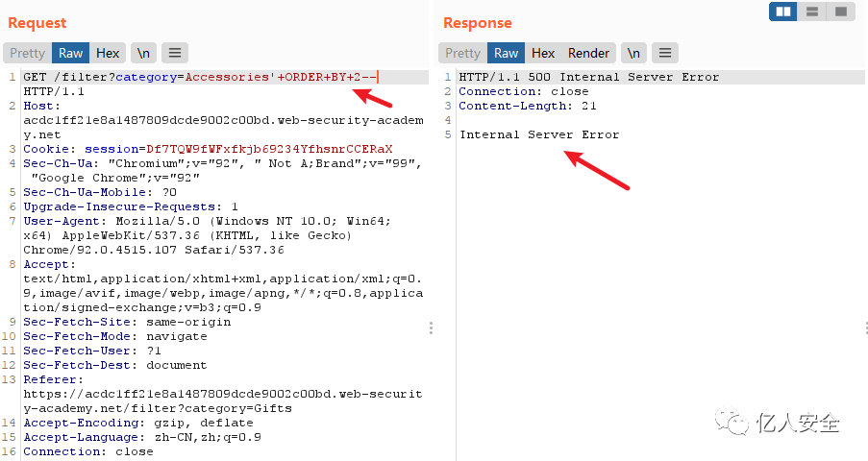Viewport: 868px width, 461px height.
Task: Click the Host header name
Action: pos(41,106)
